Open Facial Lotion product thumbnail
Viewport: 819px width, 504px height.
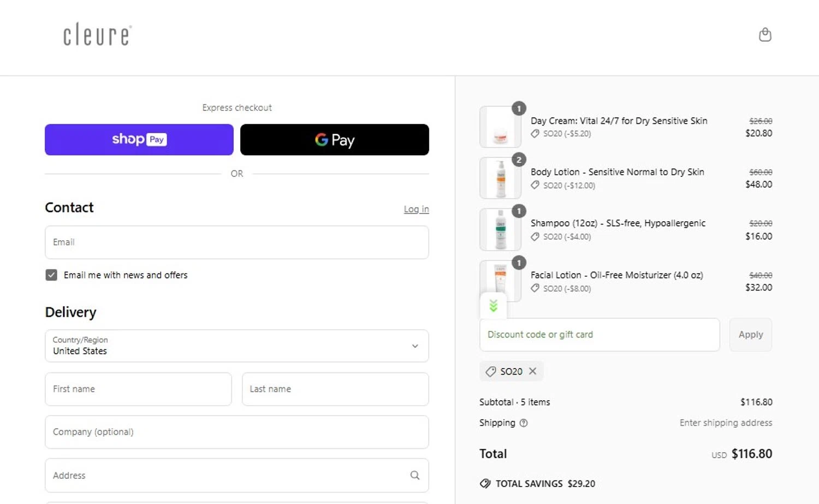pyautogui.click(x=500, y=281)
